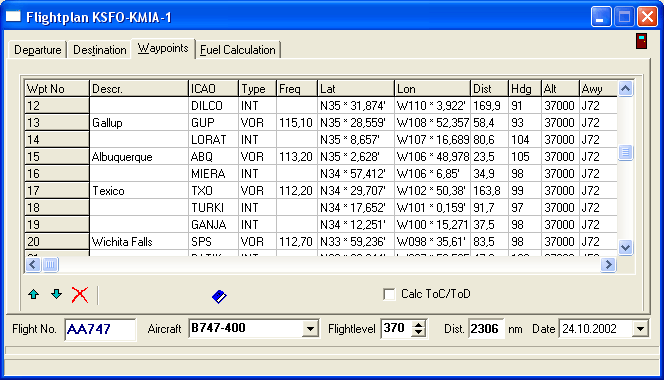The image size is (664, 380).
Task: Click the horizontal scrollbar right arrow
Action: click(x=608, y=265)
